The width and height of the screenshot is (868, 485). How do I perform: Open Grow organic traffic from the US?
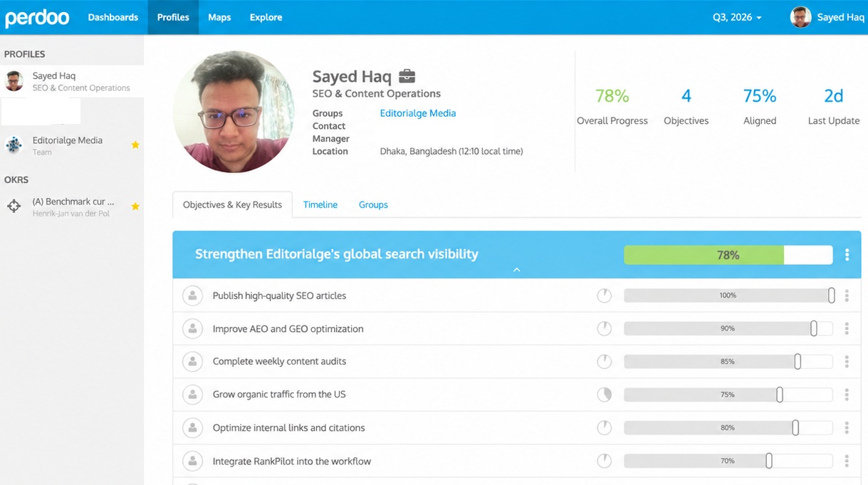[x=279, y=395]
